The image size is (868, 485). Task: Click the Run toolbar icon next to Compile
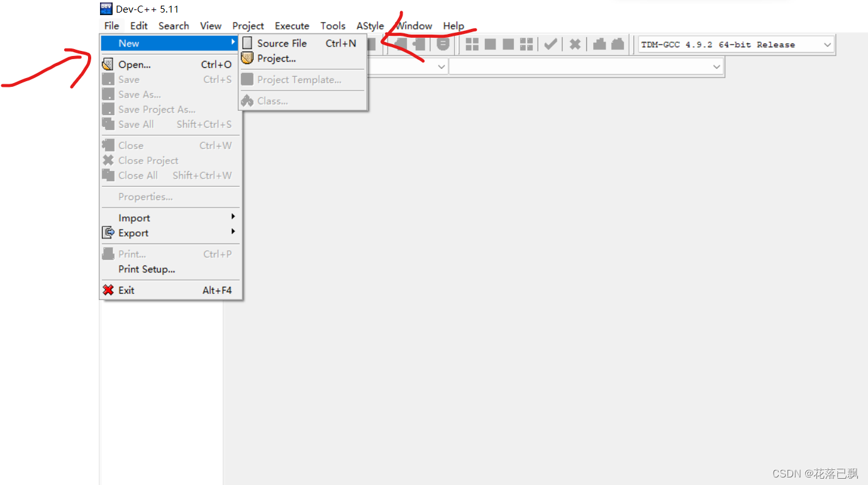coord(490,44)
